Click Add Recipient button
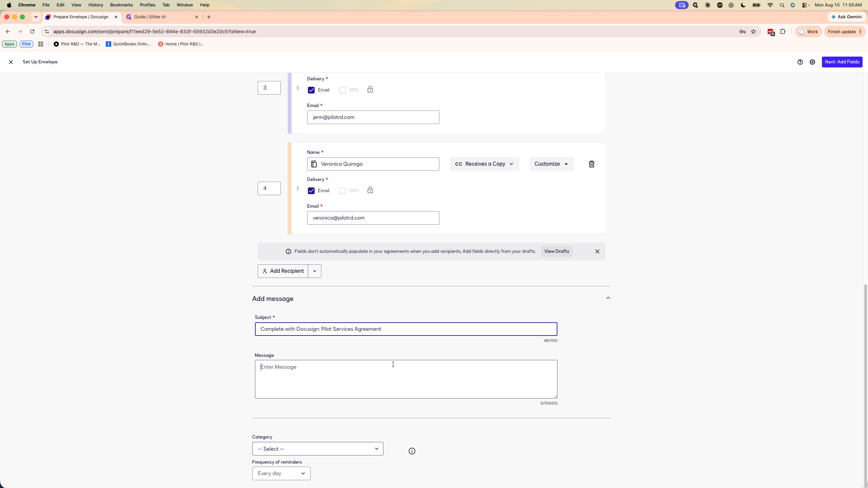The height and width of the screenshot is (488, 868). click(x=283, y=271)
